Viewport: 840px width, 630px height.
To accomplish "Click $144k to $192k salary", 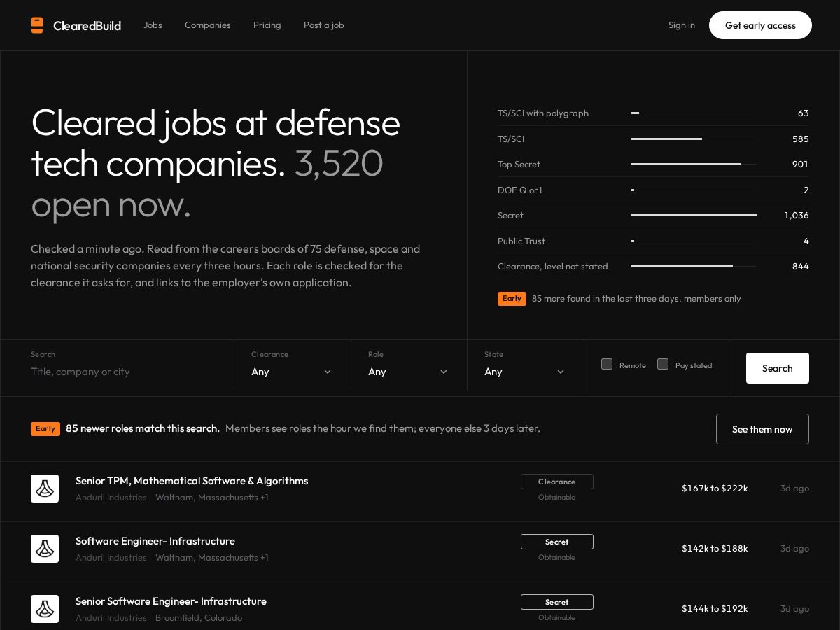I will (715, 608).
